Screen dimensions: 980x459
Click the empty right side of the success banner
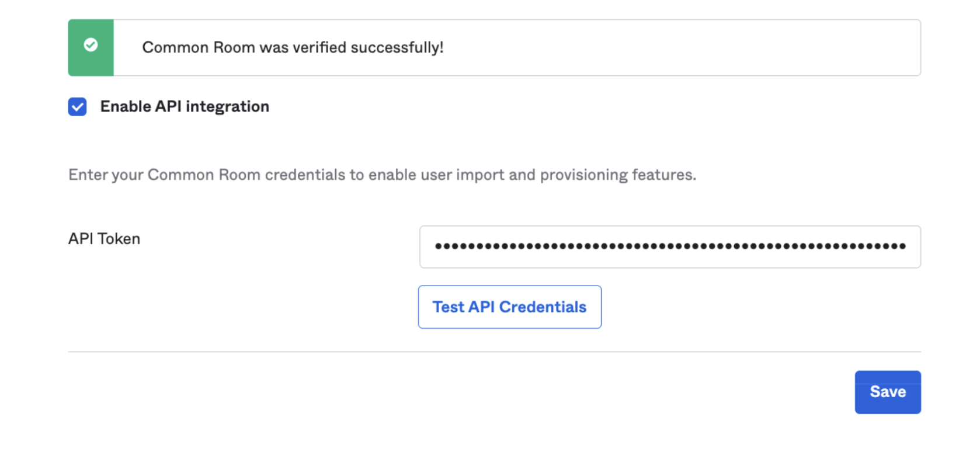[701, 47]
